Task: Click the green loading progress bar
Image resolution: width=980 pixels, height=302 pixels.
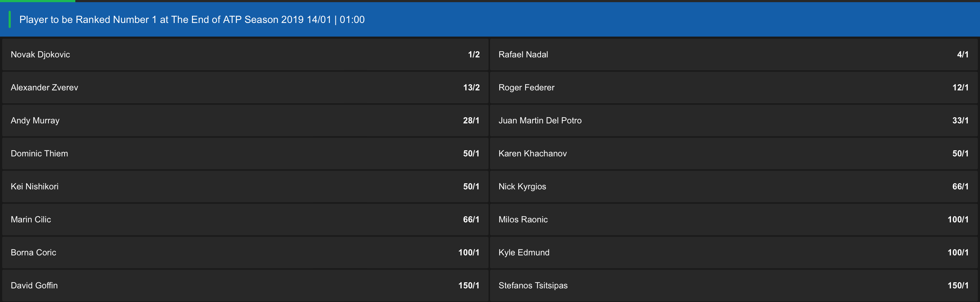Action: pyautogui.click(x=37, y=1)
